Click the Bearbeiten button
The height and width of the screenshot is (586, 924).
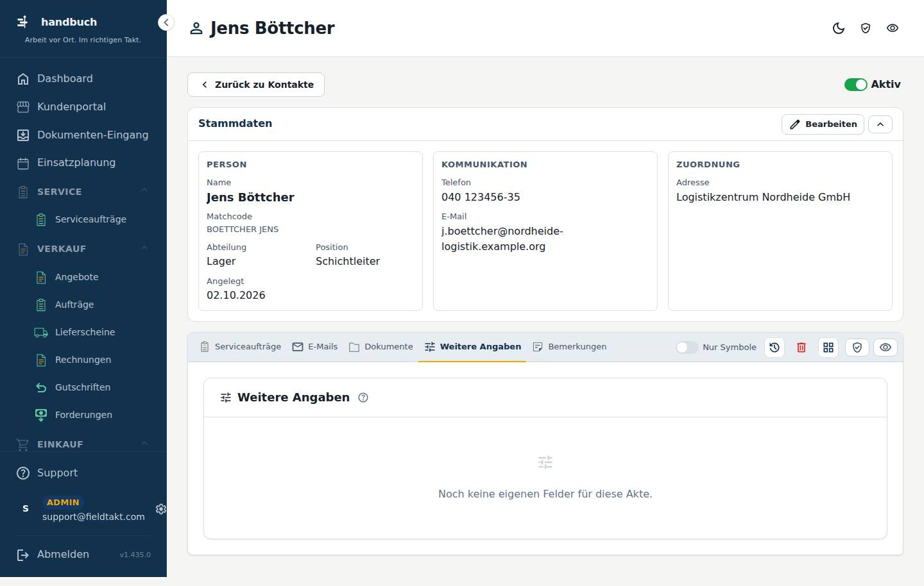pos(823,124)
